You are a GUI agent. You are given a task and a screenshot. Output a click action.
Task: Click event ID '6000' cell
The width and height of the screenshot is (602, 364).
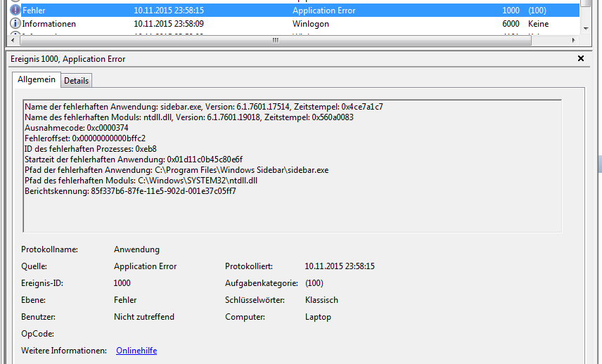(x=511, y=24)
